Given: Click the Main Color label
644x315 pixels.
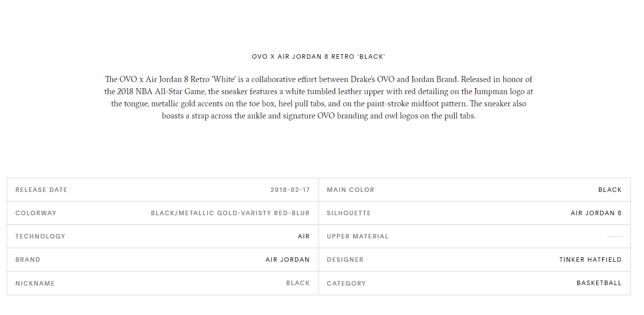Looking at the screenshot, I should (x=350, y=190).
